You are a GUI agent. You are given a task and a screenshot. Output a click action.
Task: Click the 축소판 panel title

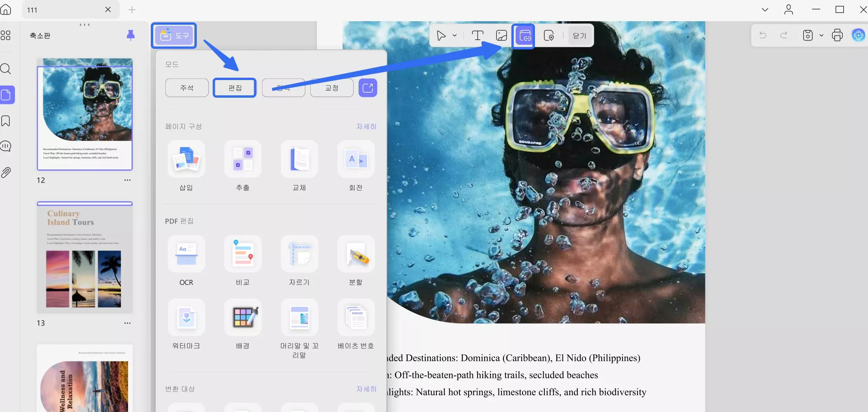point(40,35)
